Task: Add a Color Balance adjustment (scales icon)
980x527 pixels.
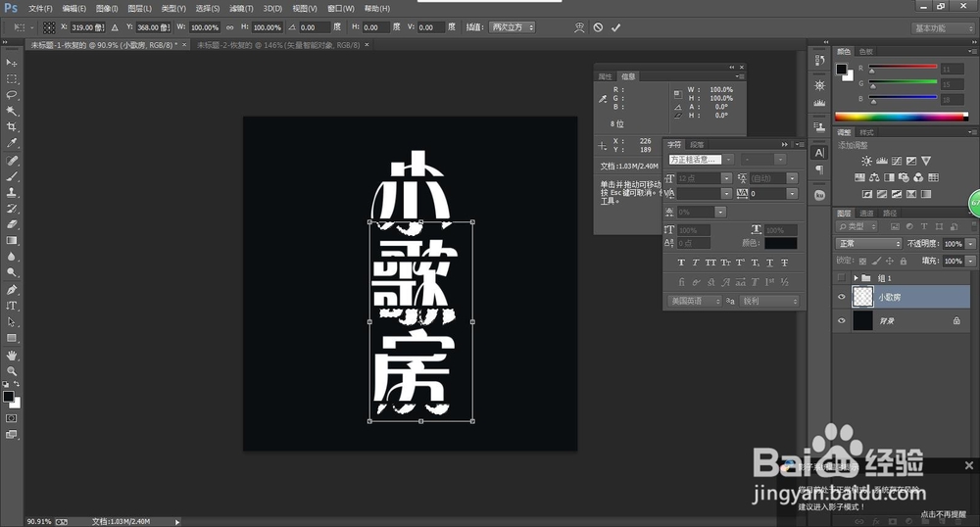Action: click(874, 177)
